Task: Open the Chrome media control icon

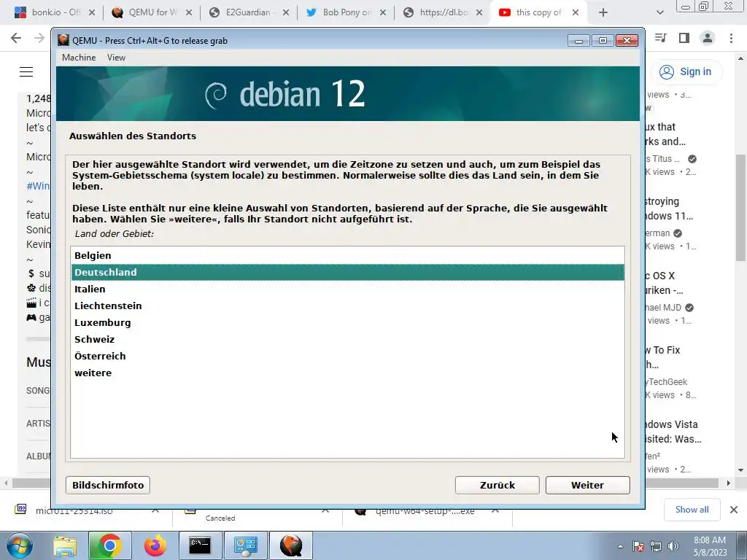Action: 661,38
